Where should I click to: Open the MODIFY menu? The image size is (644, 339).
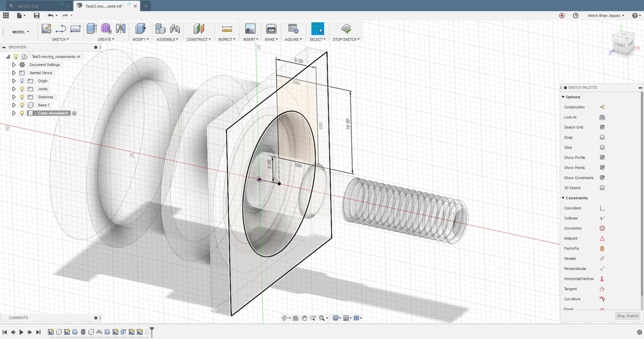pyautogui.click(x=141, y=39)
